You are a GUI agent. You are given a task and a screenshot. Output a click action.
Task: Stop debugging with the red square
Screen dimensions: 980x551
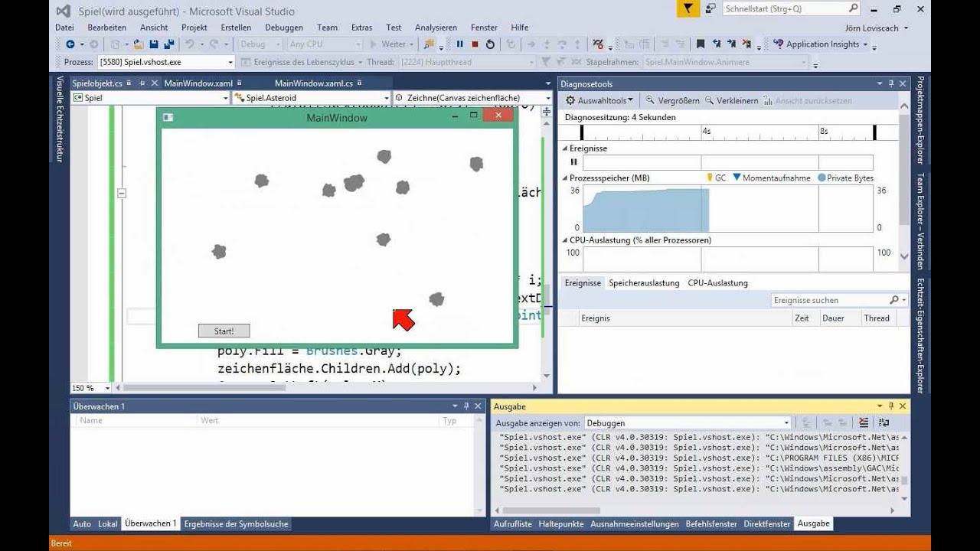coord(475,44)
